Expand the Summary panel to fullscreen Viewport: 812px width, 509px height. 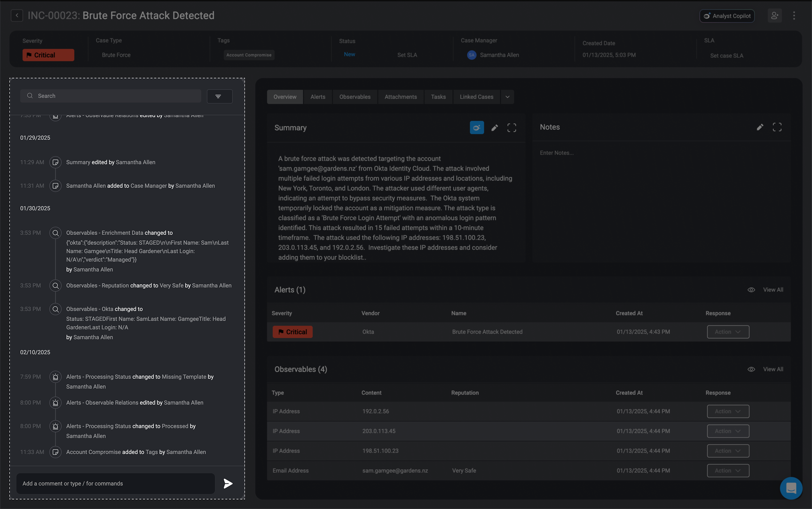tap(512, 127)
